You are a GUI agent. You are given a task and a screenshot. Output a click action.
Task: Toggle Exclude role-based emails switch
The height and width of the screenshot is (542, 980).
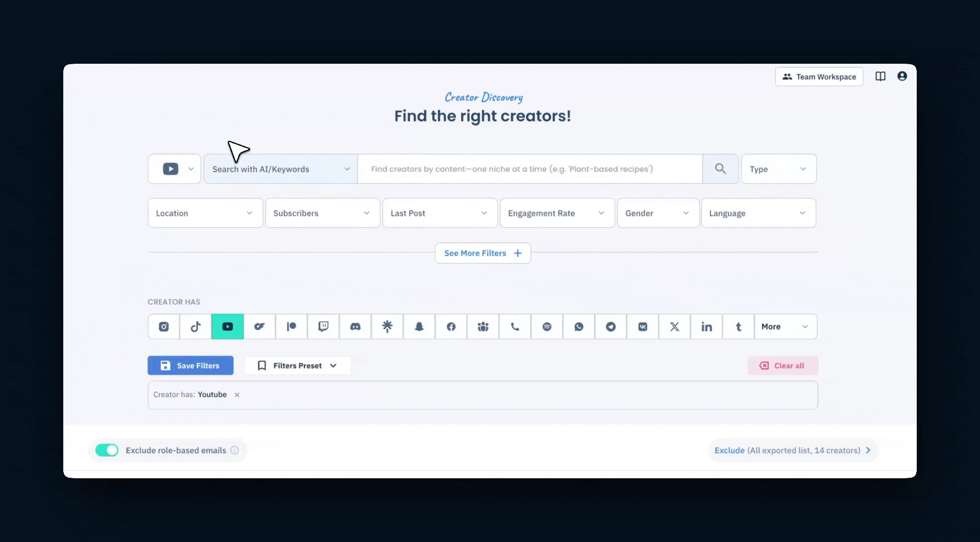(x=107, y=450)
